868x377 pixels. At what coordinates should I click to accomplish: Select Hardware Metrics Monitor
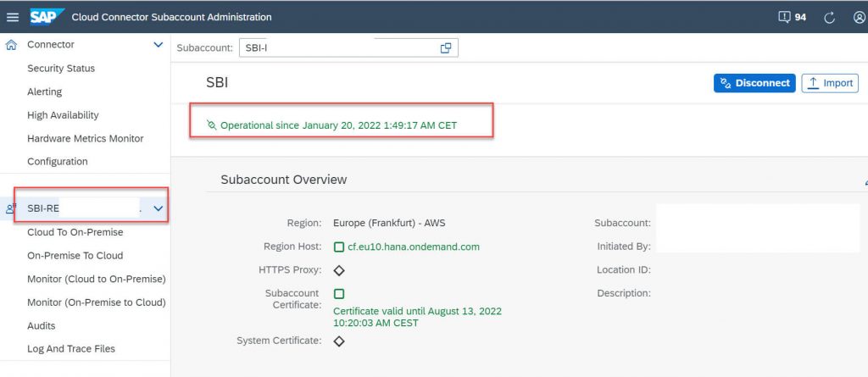(86, 138)
